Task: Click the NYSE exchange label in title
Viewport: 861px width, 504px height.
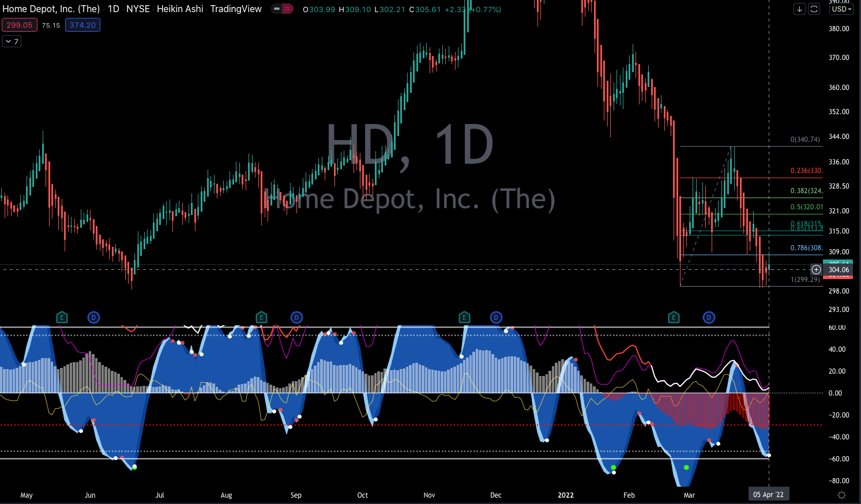Action: tap(138, 9)
